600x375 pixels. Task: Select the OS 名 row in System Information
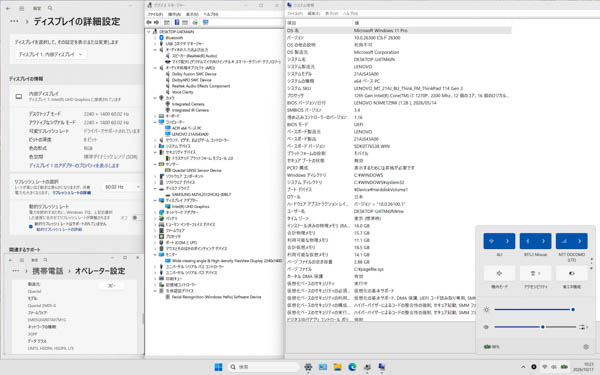(x=398, y=30)
